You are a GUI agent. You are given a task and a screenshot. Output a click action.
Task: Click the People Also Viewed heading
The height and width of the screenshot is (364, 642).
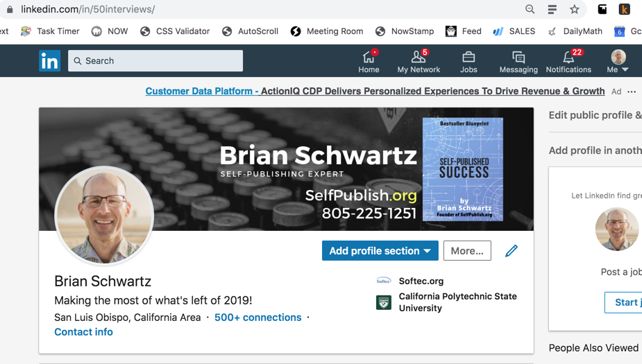593,348
